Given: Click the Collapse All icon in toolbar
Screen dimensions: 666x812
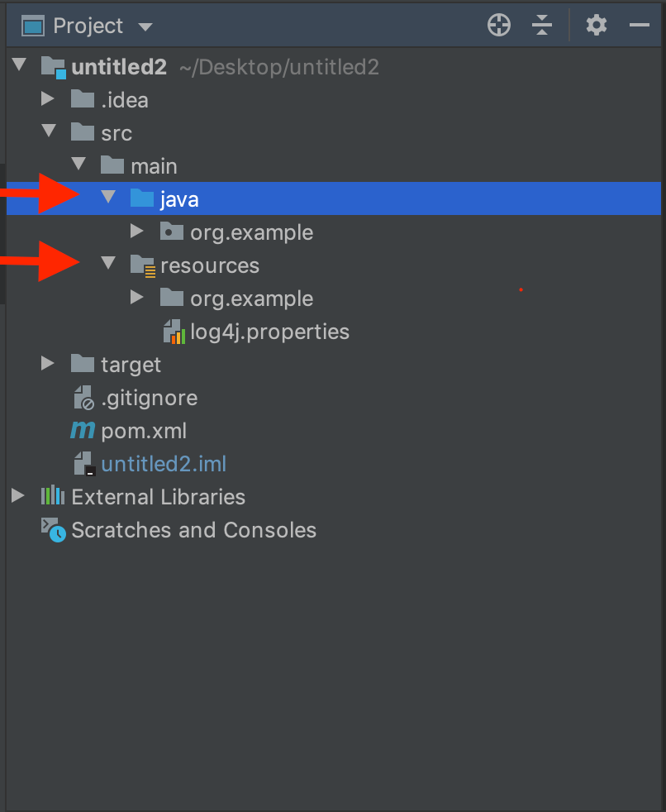Looking at the screenshot, I should click(x=543, y=25).
